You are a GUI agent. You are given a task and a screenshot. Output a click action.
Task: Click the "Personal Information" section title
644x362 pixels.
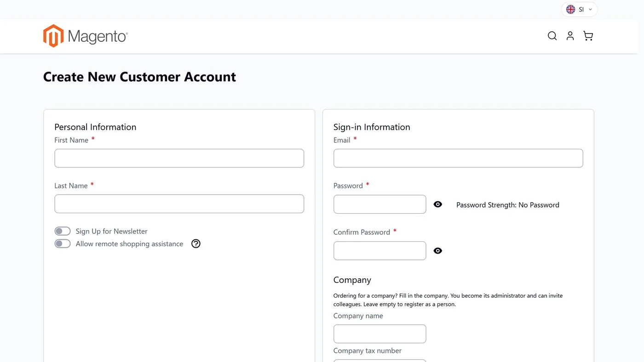[x=95, y=127]
